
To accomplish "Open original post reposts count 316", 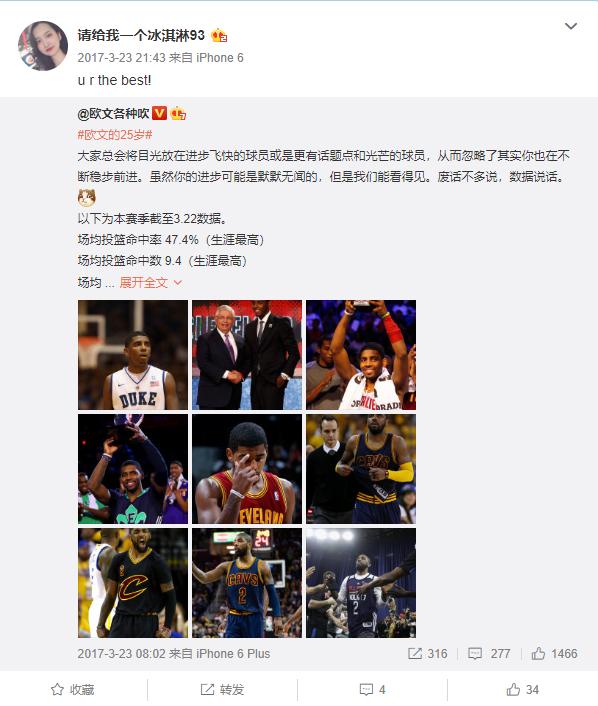I will pos(427,653).
